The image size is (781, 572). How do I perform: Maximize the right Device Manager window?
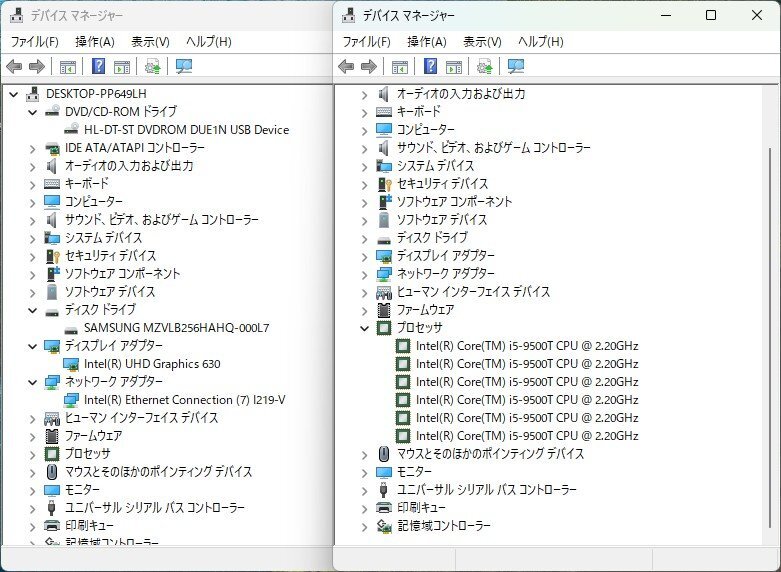click(x=711, y=15)
